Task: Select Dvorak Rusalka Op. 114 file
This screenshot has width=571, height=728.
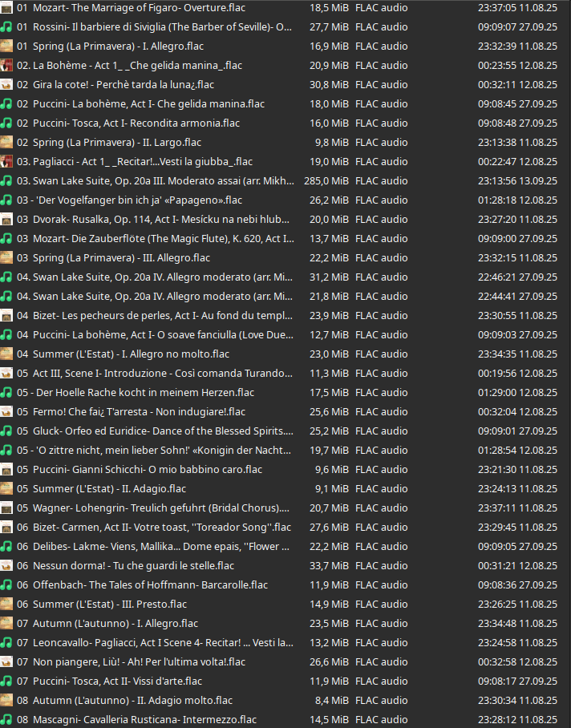Action: 160,219
